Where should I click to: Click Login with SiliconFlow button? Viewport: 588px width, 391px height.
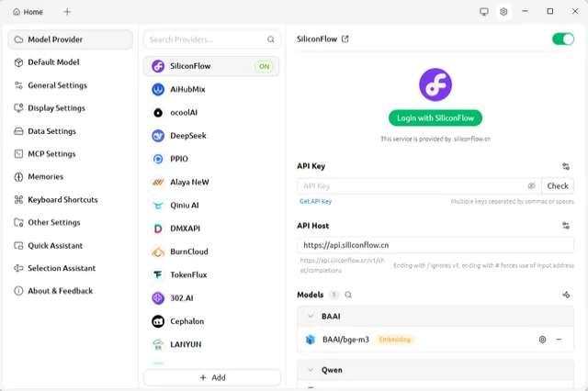click(435, 118)
